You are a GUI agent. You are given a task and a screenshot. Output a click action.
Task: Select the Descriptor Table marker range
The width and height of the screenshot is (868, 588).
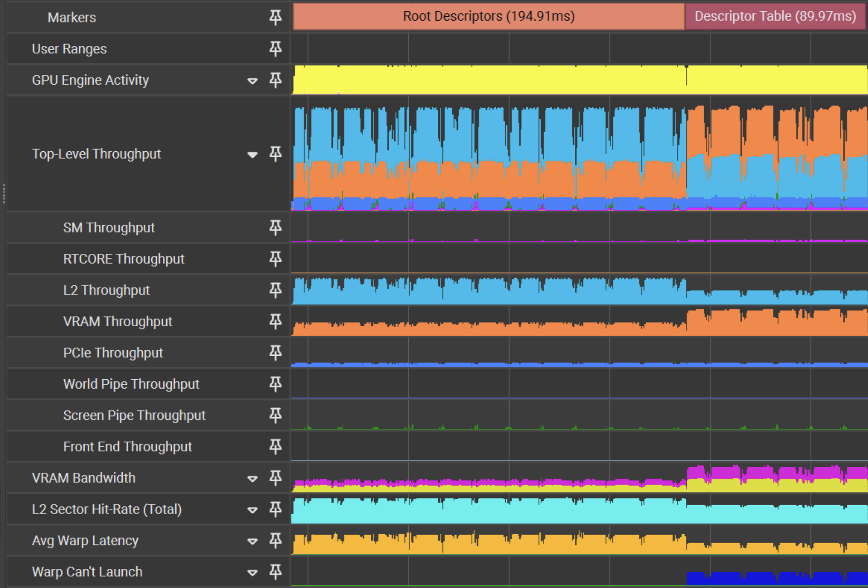[x=775, y=16]
